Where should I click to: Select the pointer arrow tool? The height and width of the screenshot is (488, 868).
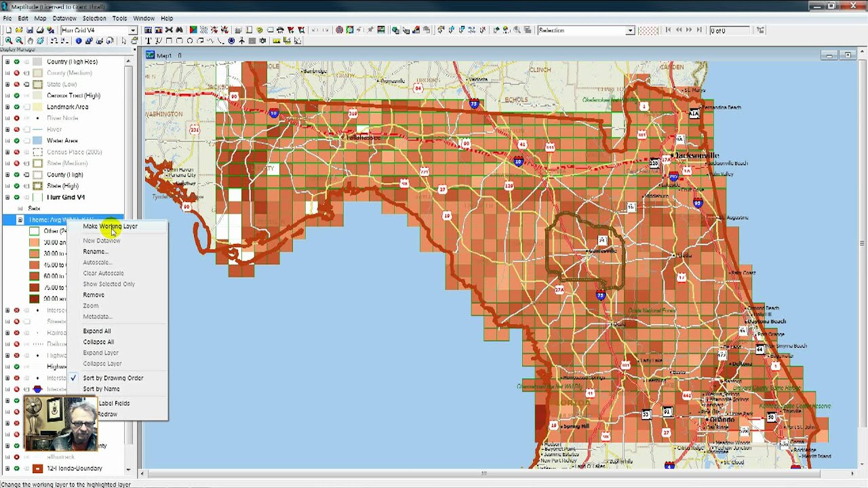pyautogui.click(x=123, y=41)
